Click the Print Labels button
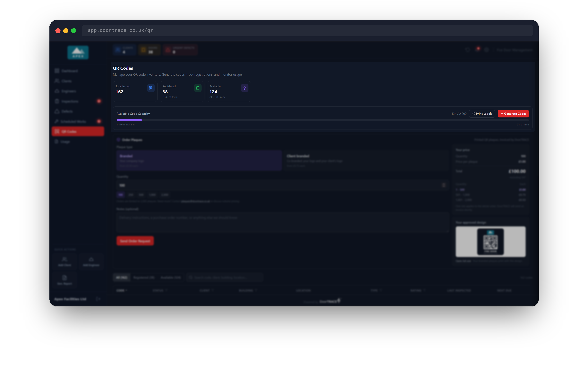Screen dimensions: 588x377 click(x=482, y=114)
